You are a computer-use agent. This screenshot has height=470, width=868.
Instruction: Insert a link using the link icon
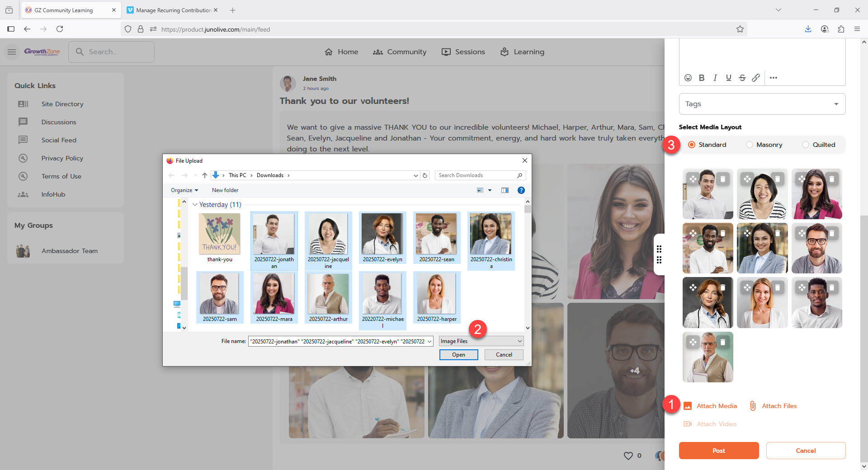[756, 78]
